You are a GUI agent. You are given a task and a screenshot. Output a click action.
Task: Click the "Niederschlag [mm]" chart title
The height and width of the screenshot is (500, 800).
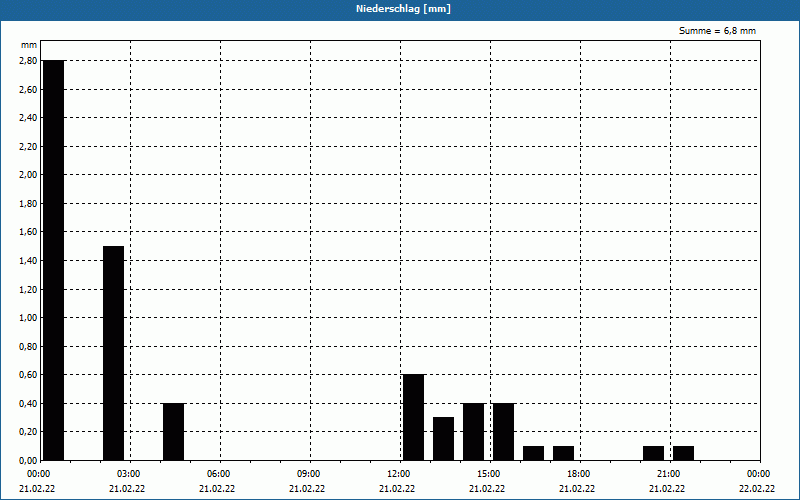click(x=403, y=9)
